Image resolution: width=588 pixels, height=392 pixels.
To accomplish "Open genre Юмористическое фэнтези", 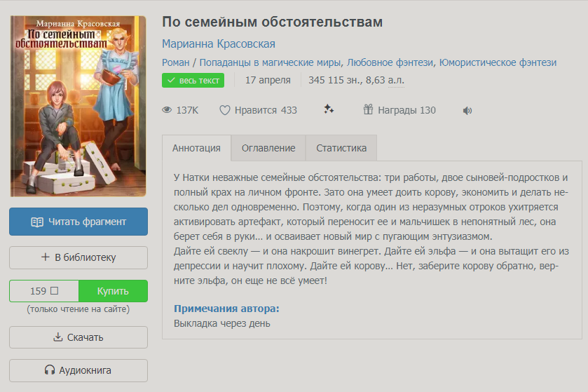I will coord(498,62).
